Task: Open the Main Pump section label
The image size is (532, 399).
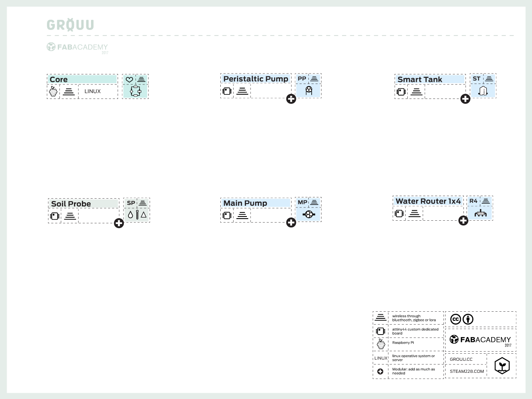Action: click(256, 203)
